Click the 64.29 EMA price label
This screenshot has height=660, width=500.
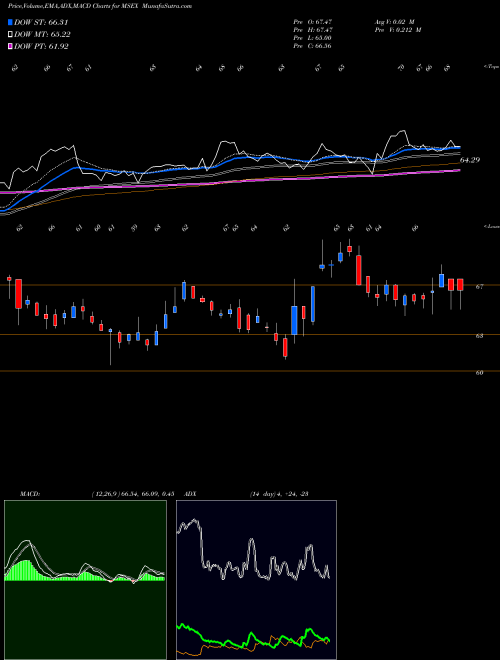pos(470,160)
